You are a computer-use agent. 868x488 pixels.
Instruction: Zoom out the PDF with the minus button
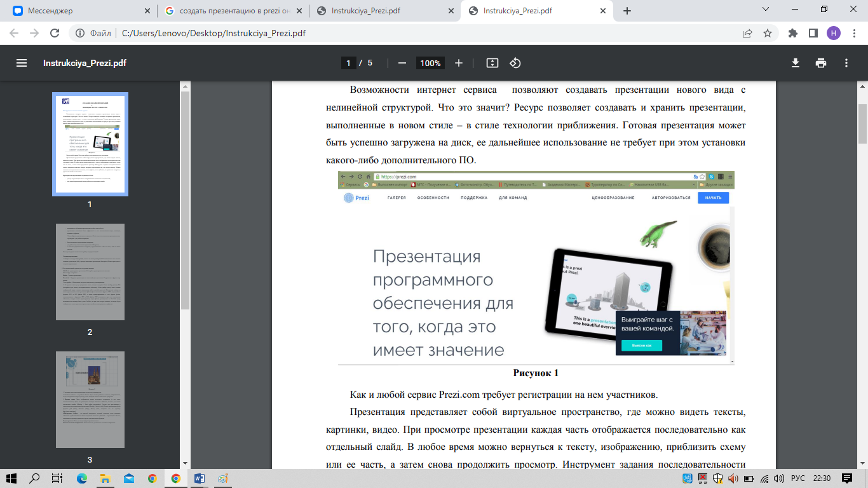(x=402, y=63)
